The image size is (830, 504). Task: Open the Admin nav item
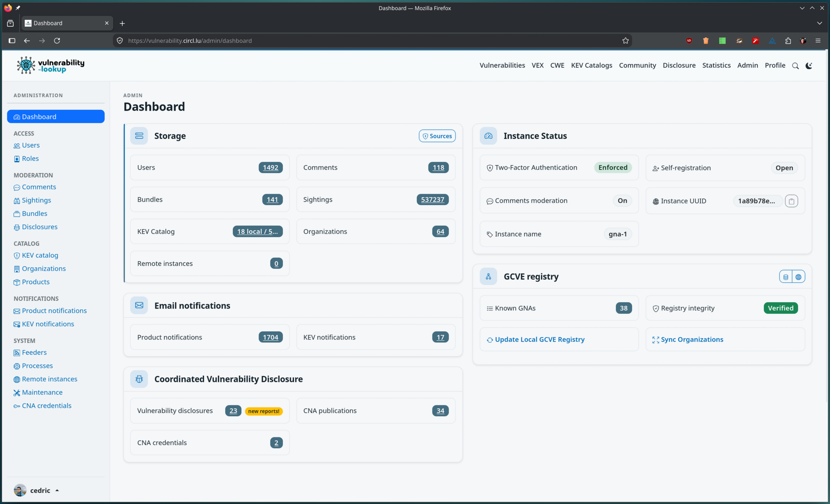[748, 65]
